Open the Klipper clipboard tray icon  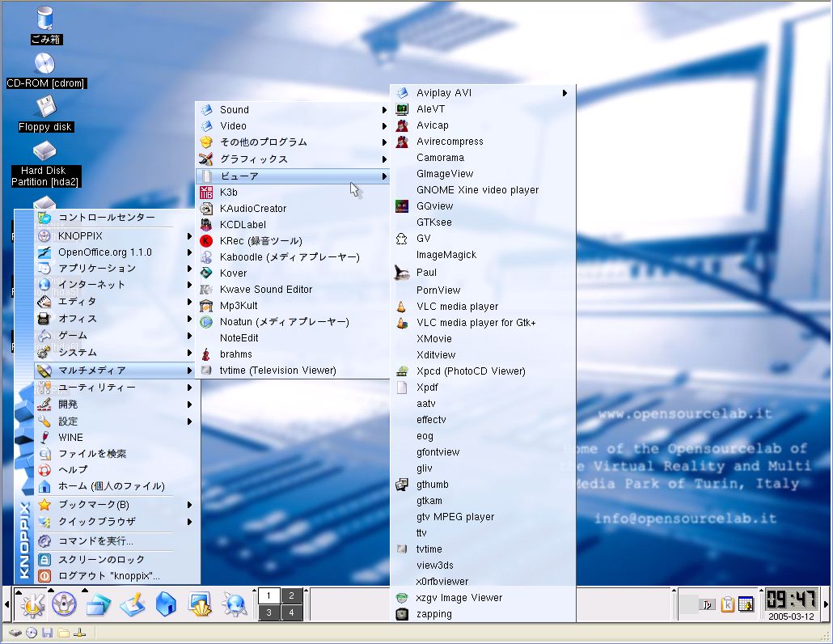coord(727,604)
